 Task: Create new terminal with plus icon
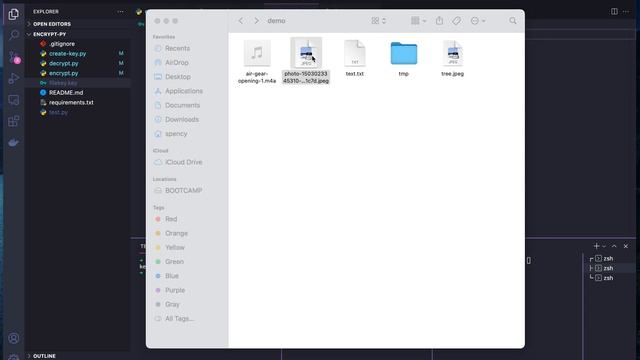pyautogui.click(x=596, y=246)
